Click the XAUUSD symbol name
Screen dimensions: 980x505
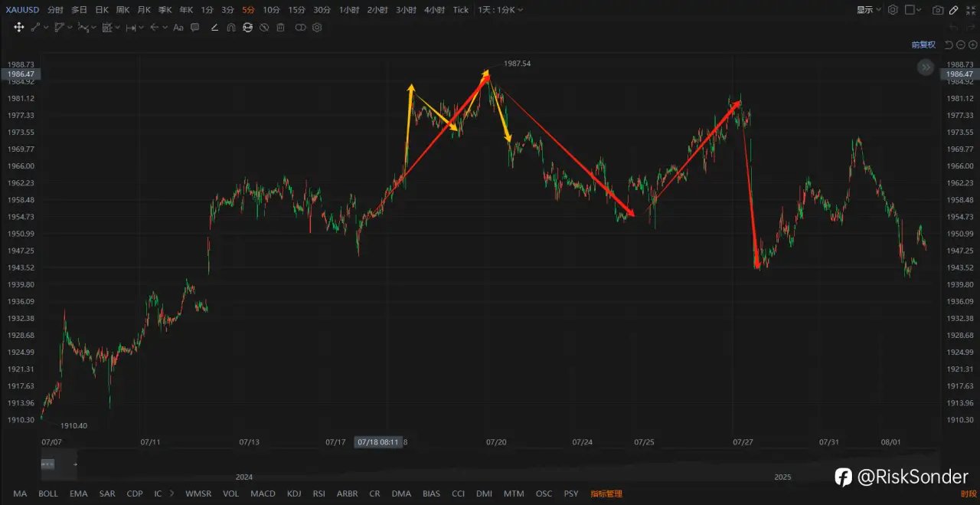(23, 10)
